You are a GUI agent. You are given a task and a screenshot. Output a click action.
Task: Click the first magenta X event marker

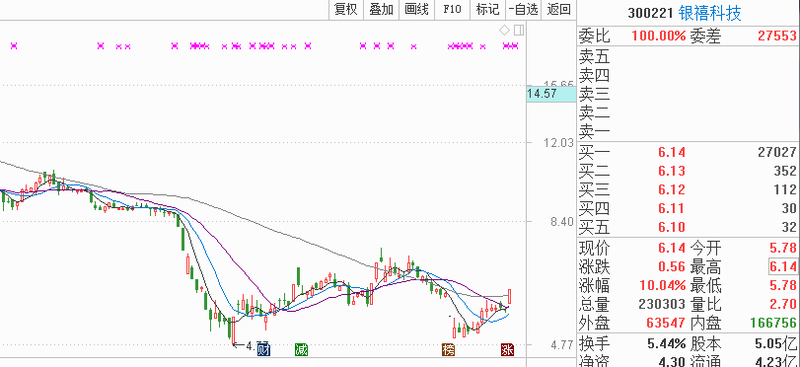click(14, 46)
